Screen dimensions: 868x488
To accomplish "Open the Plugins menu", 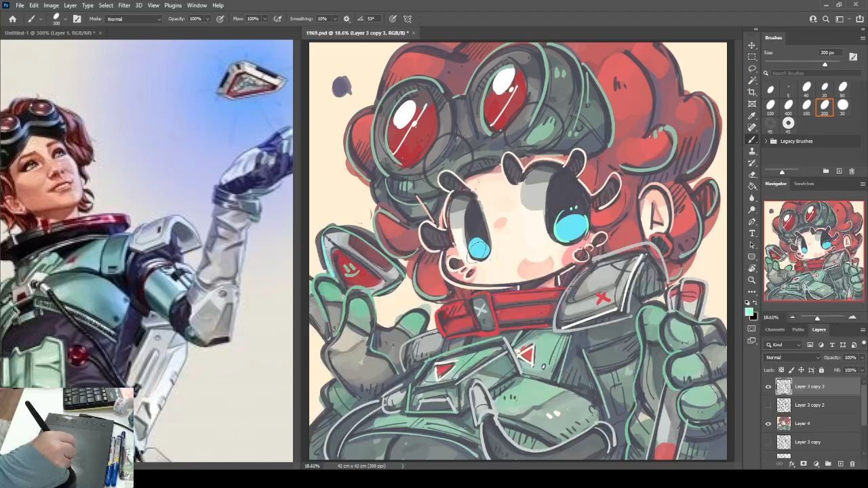I will [x=173, y=5].
